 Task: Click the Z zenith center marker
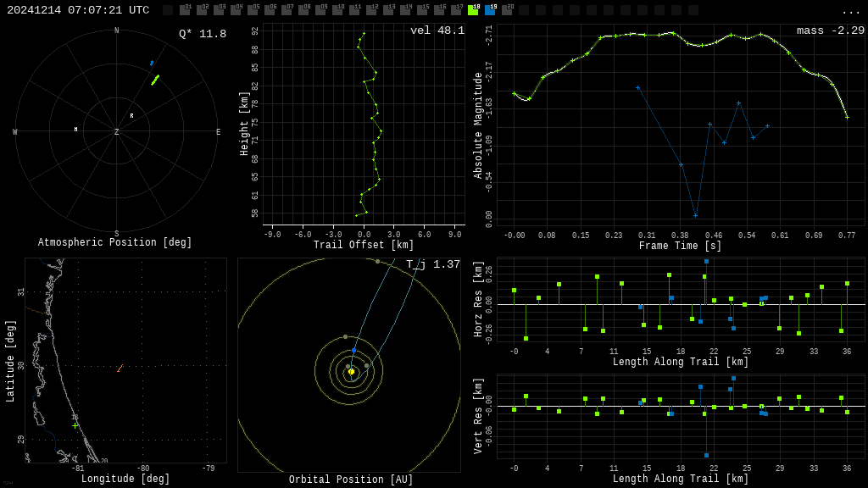pos(116,132)
